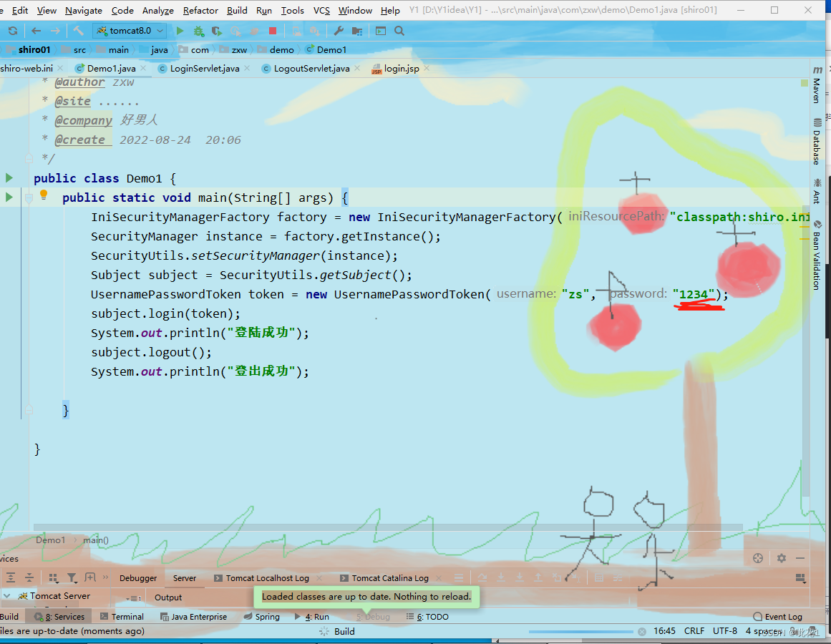Viewport: 831px width, 644px height.
Task: Click the soft-wrap output icon beside Output
Action: pos(134,598)
